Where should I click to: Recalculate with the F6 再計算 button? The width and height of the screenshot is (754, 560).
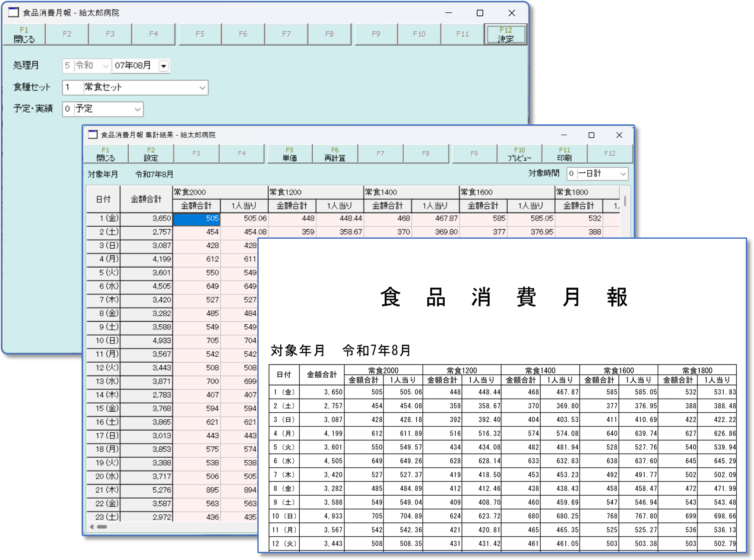tap(334, 153)
